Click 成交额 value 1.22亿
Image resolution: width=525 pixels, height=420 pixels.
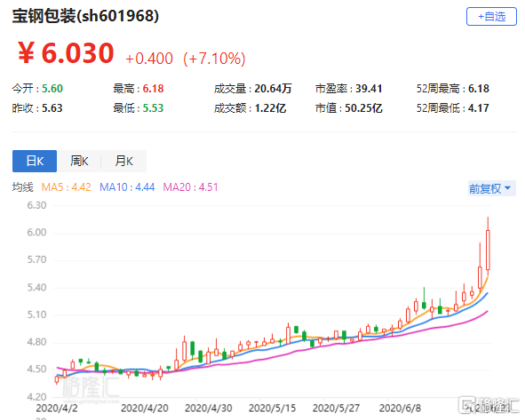tap(270, 108)
